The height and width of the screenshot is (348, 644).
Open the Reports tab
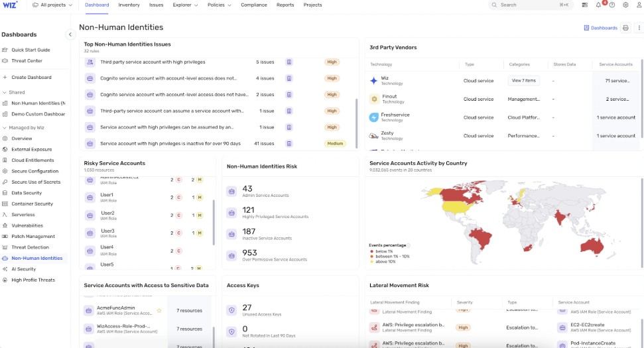pyautogui.click(x=285, y=5)
